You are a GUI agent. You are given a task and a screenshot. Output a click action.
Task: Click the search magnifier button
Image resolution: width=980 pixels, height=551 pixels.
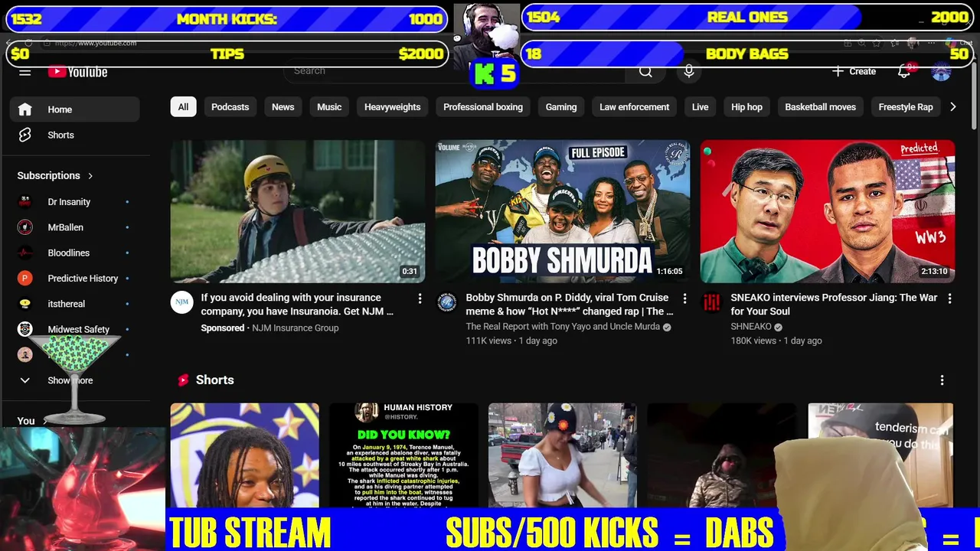pos(645,71)
